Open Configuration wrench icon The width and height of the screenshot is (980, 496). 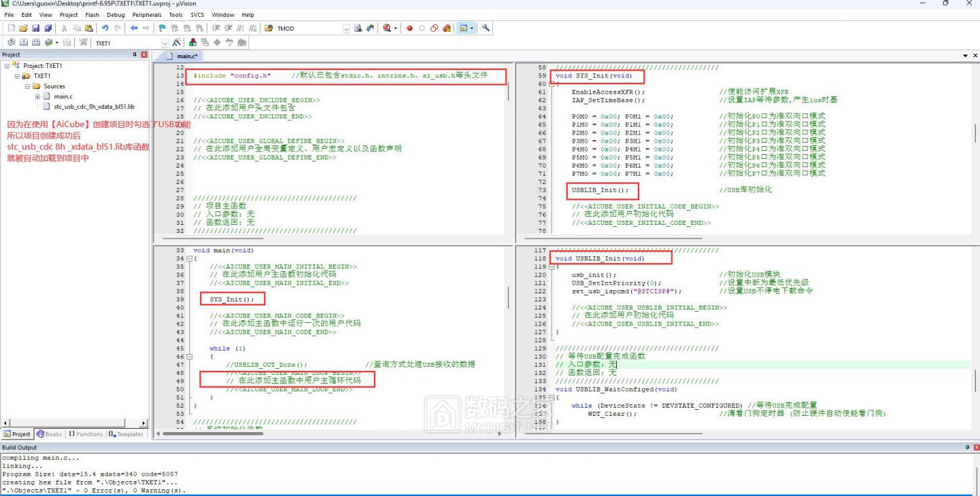[x=486, y=28]
